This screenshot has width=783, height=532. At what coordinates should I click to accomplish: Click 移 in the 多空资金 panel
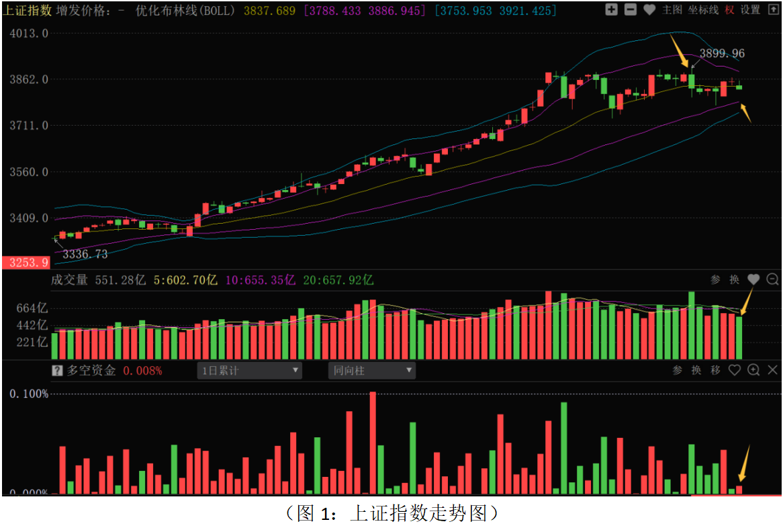(x=715, y=370)
